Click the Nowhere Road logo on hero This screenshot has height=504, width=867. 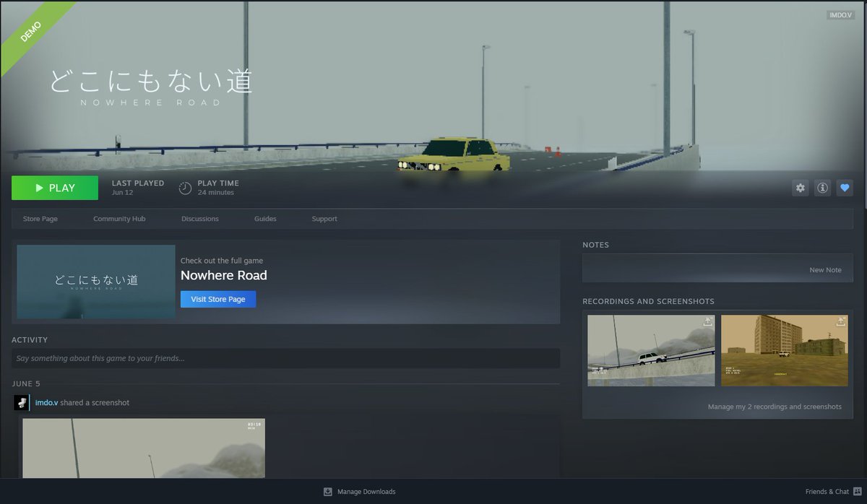tap(151, 87)
